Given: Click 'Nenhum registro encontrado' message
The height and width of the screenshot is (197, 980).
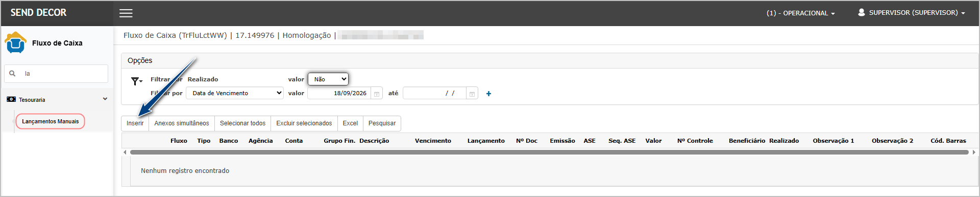Looking at the screenshot, I should click(x=185, y=171).
